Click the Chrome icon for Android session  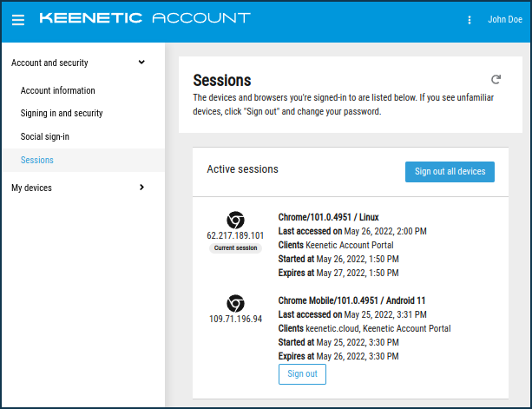click(x=235, y=303)
